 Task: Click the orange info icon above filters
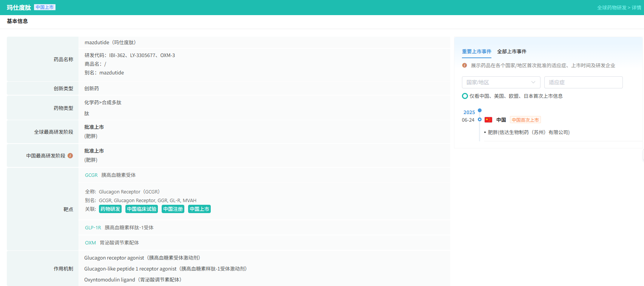465,65
